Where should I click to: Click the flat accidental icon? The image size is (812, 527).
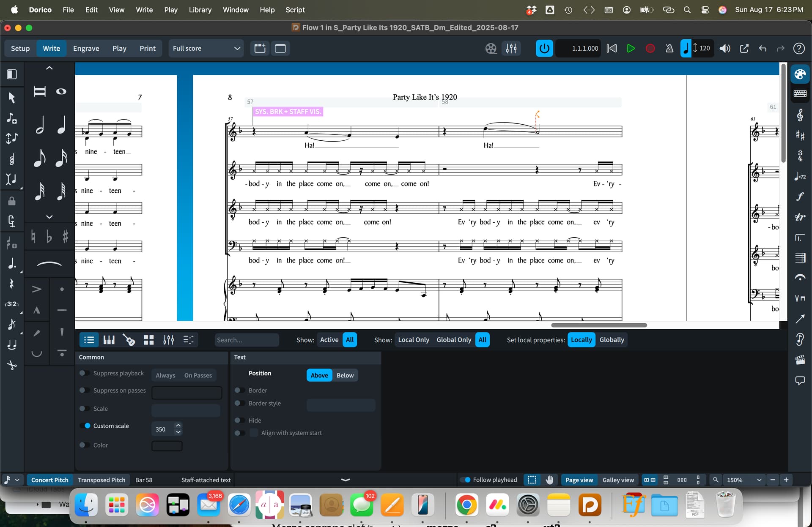tap(49, 237)
